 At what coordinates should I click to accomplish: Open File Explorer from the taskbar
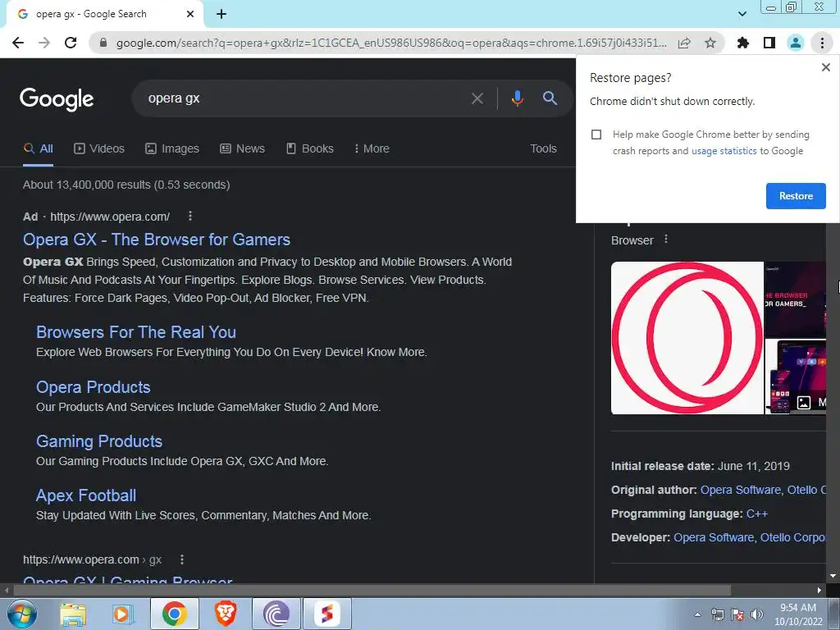coord(73,614)
